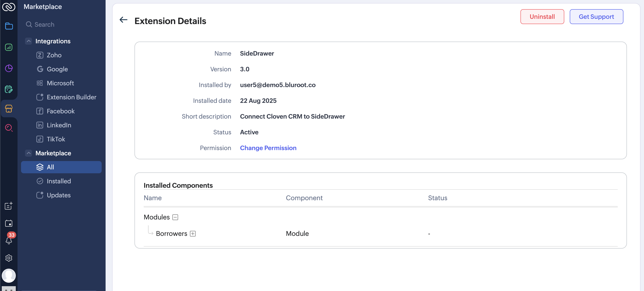Select the orange marketplace store icon
The image size is (644, 291).
click(9, 108)
